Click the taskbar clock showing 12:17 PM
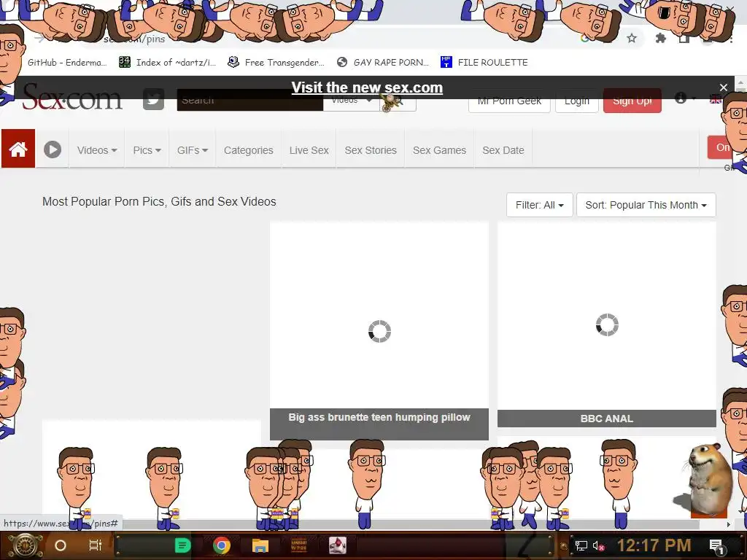This screenshot has width=747, height=560. point(654,545)
